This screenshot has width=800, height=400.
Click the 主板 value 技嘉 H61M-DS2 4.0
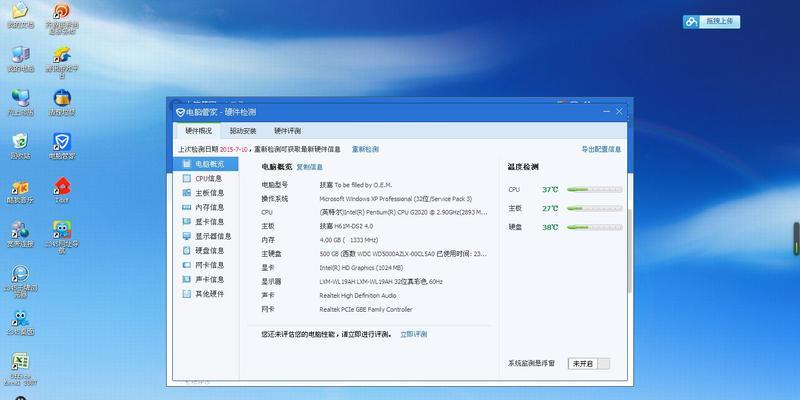pyautogui.click(x=346, y=226)
